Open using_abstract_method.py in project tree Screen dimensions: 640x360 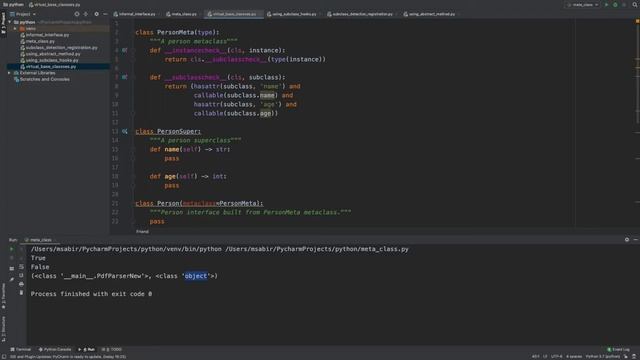click(53, 54)
